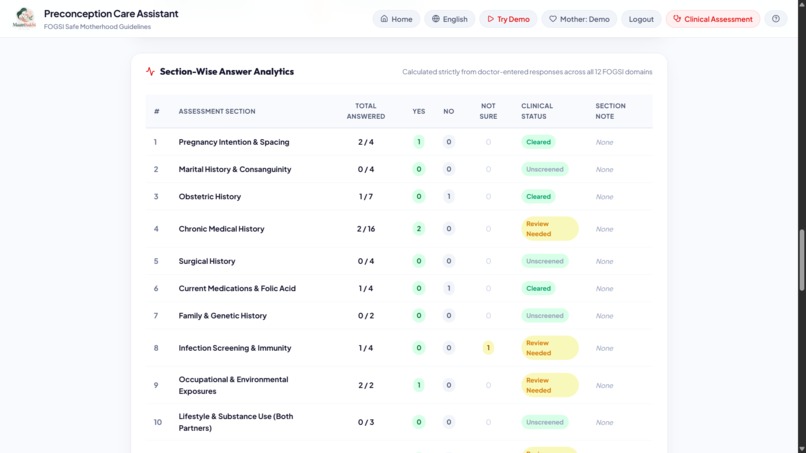Click the 1 / 7 answered count
The height and width of the screenshot is (453, 806).
point(365,196)
